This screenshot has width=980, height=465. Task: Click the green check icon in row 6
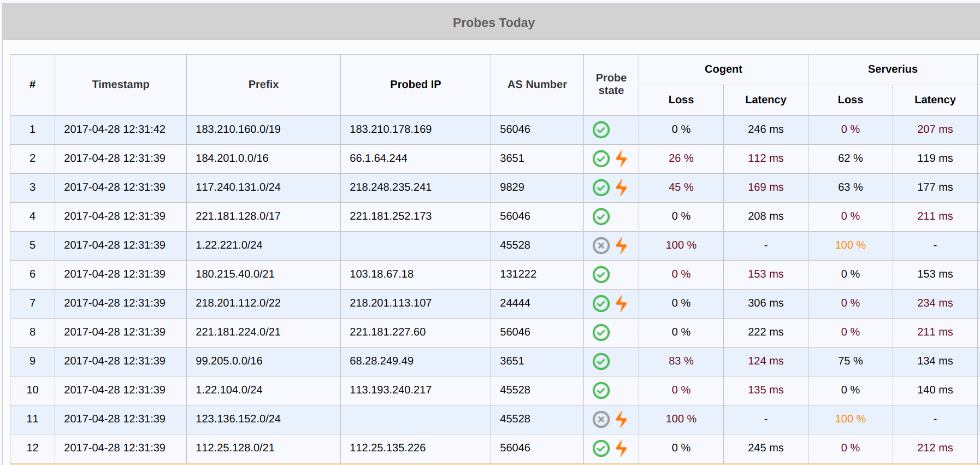click(601, 274)
